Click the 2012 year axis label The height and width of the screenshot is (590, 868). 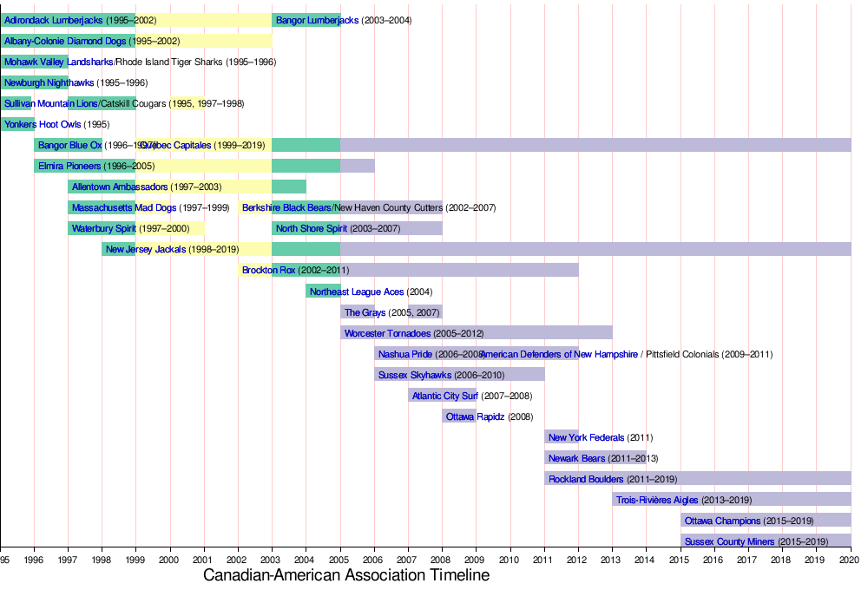tap(578, 560)
